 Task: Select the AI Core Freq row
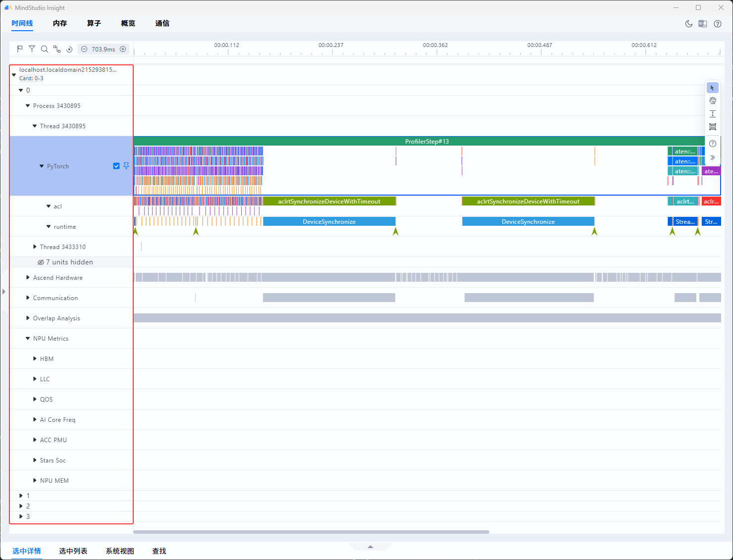click(x=71, y=419)
